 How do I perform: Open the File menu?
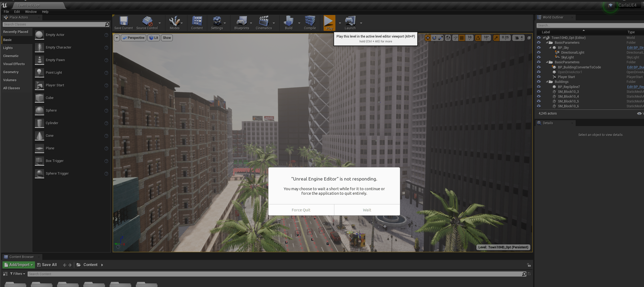(6, 12)
